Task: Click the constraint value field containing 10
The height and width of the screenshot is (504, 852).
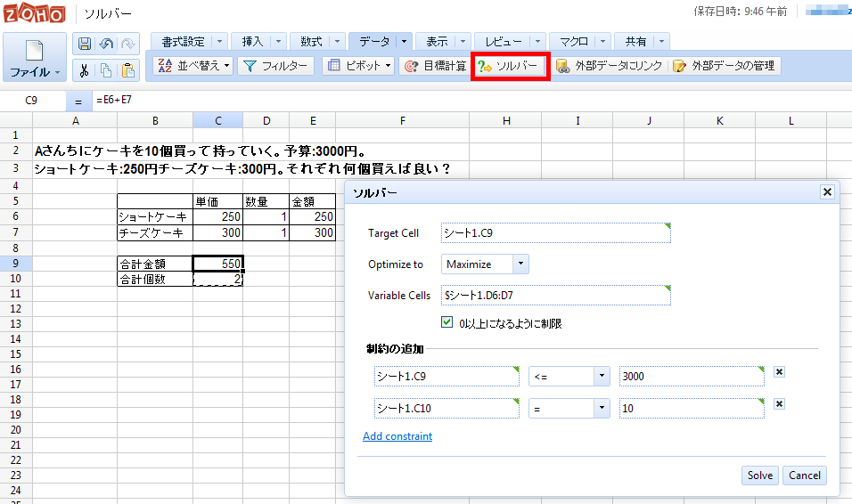Action: tap(692, 408)
